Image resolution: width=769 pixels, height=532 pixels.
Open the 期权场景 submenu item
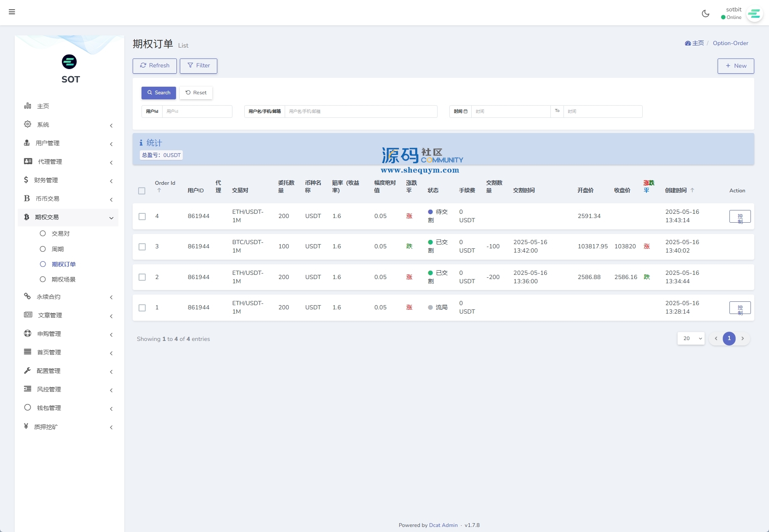[63, 279]
